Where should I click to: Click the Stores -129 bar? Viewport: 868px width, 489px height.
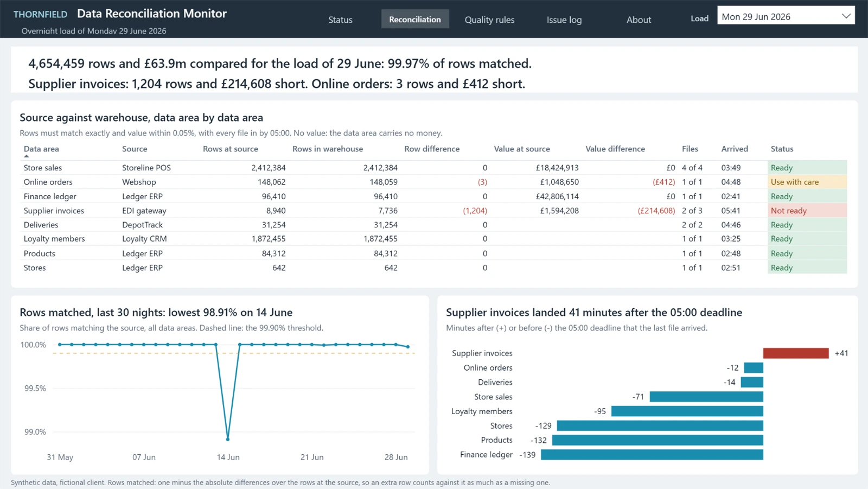point(660,426)
